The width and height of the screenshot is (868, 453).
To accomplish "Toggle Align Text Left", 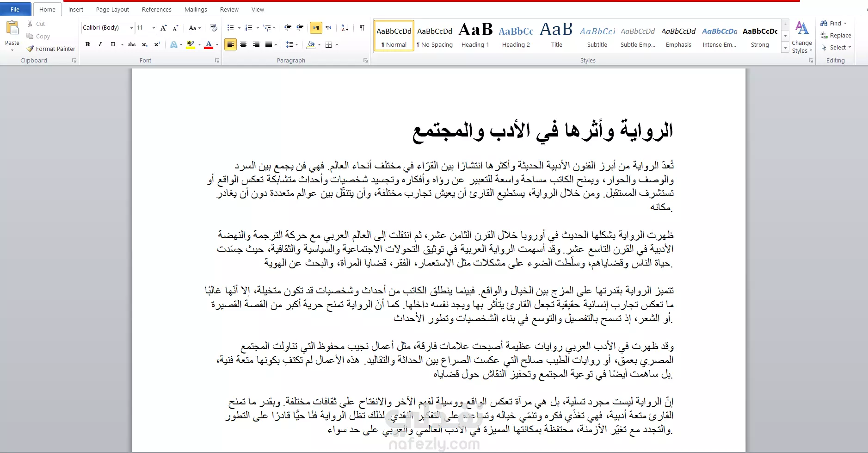I will (230, 44).
